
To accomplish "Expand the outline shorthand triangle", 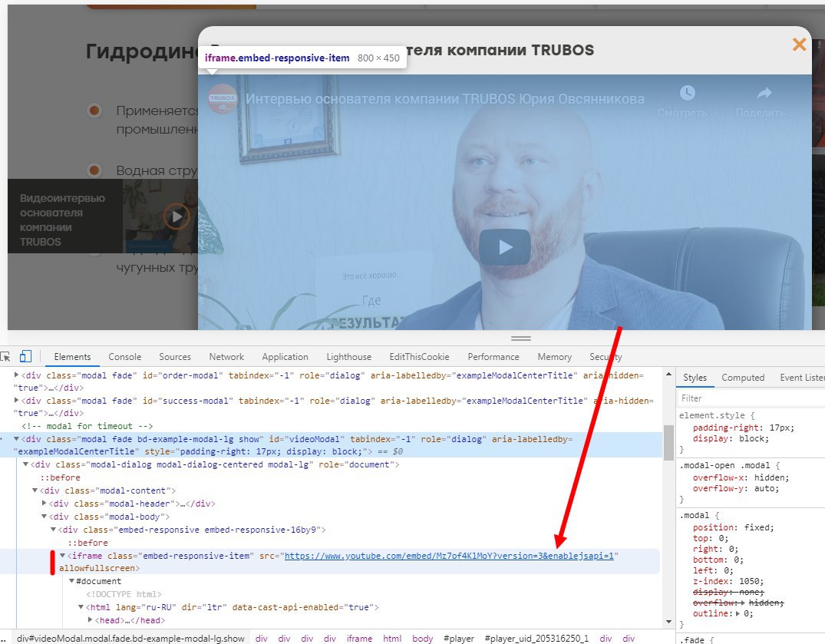I will [738, 613].
